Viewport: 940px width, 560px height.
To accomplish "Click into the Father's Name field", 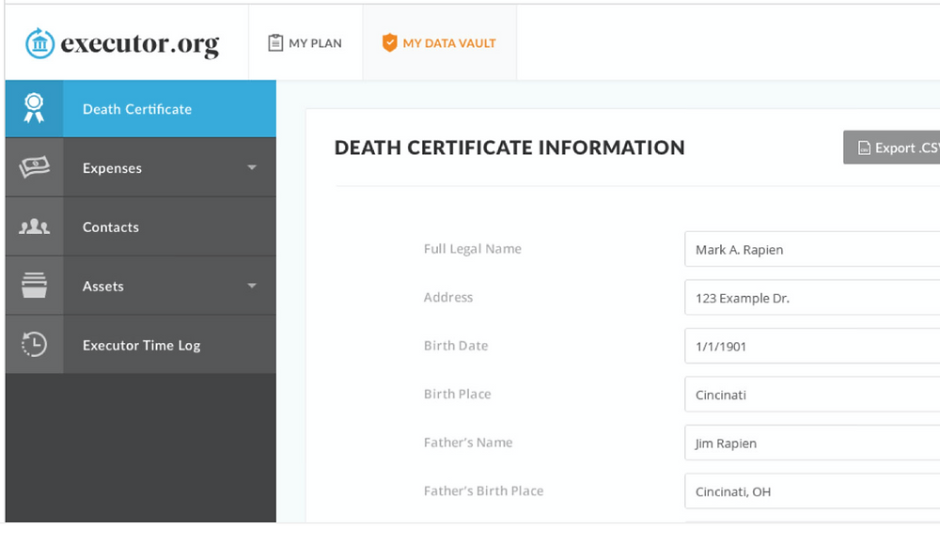I will tap(812, 443).
